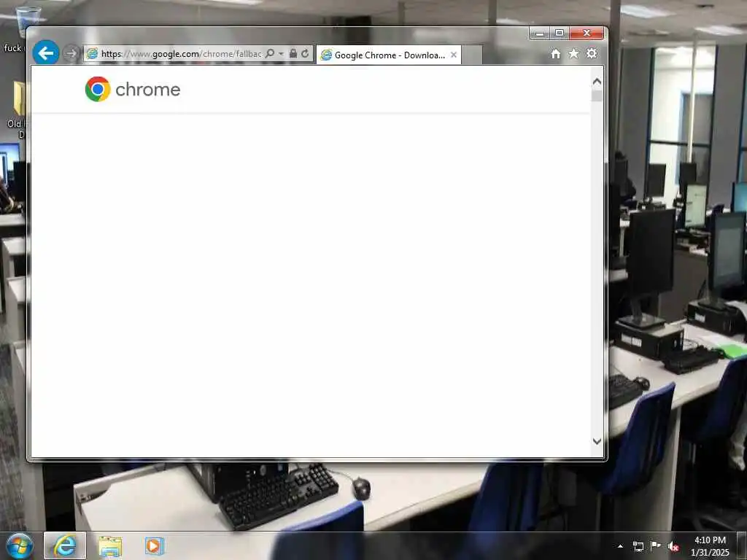The image size is (747, 560).
Task: Minimize the Internet Explorer window
Action: pyautogui.click(x=540, y=34)
